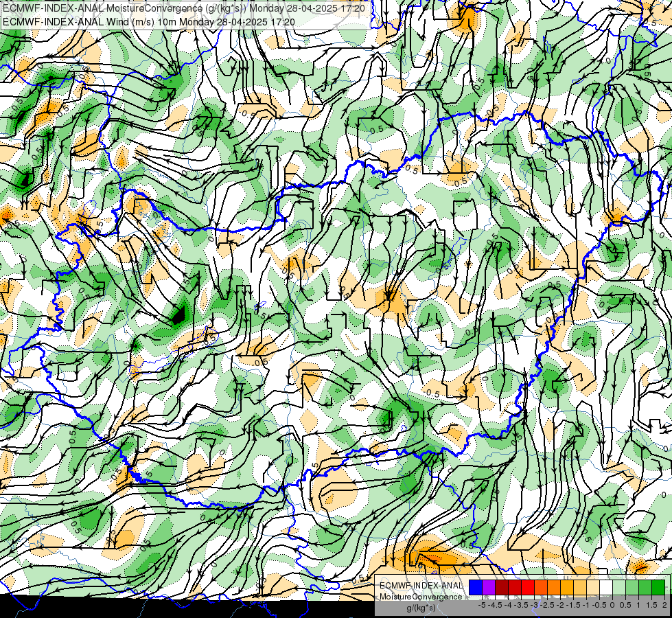Click the Wind (m/s) 10m title line

tap(149, 21)
